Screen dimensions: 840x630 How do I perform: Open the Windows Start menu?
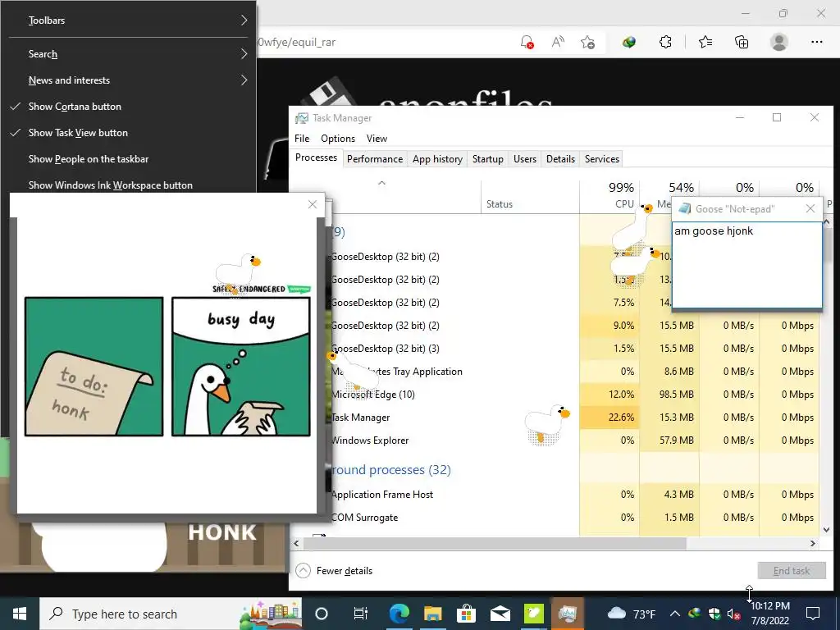20,614
